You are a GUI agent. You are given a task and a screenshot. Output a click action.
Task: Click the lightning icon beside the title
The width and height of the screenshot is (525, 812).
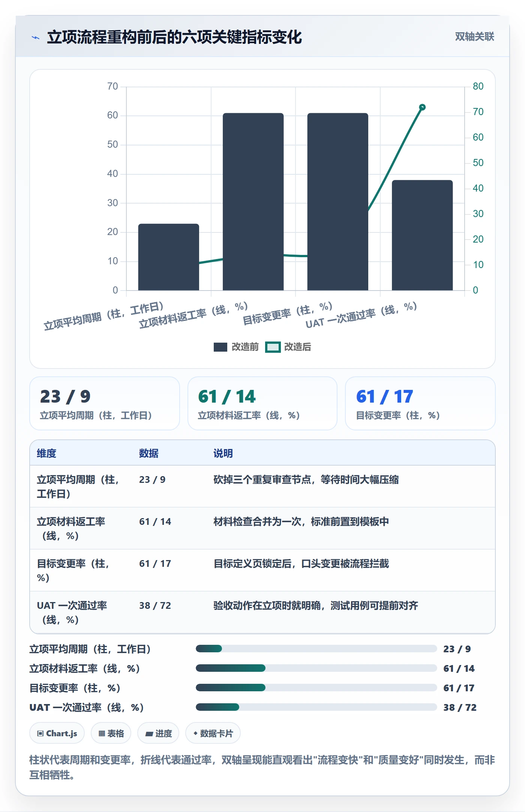click(36, 37)
